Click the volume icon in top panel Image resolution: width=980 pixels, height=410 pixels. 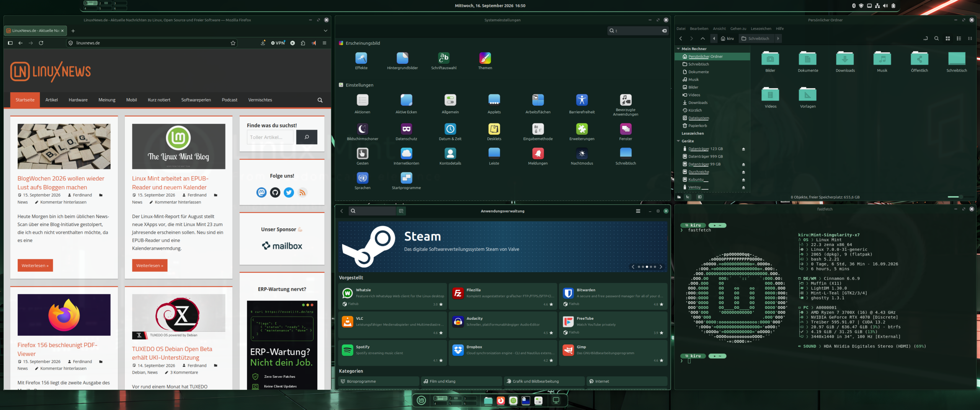click(x=885, y=6)
